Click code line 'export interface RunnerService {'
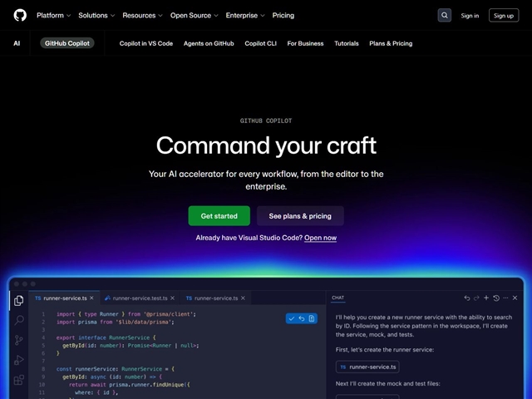 [106, 337]
